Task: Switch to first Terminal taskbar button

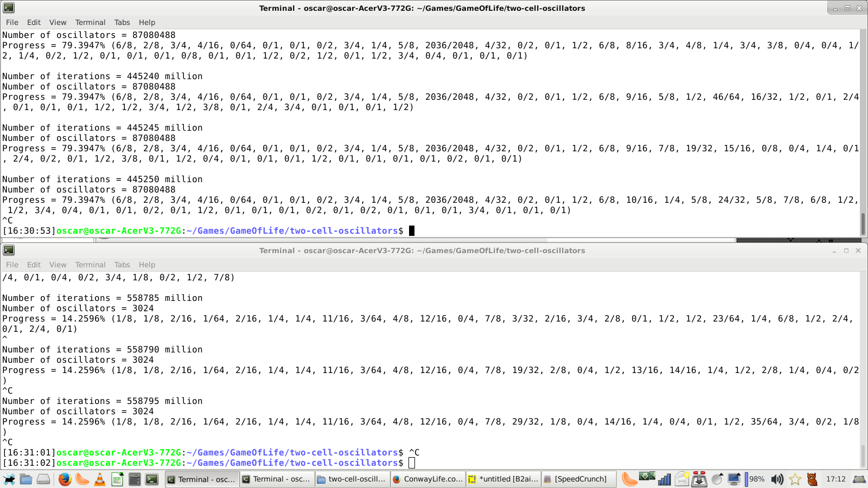Action: pyautogui.click(x=202, y=479)
